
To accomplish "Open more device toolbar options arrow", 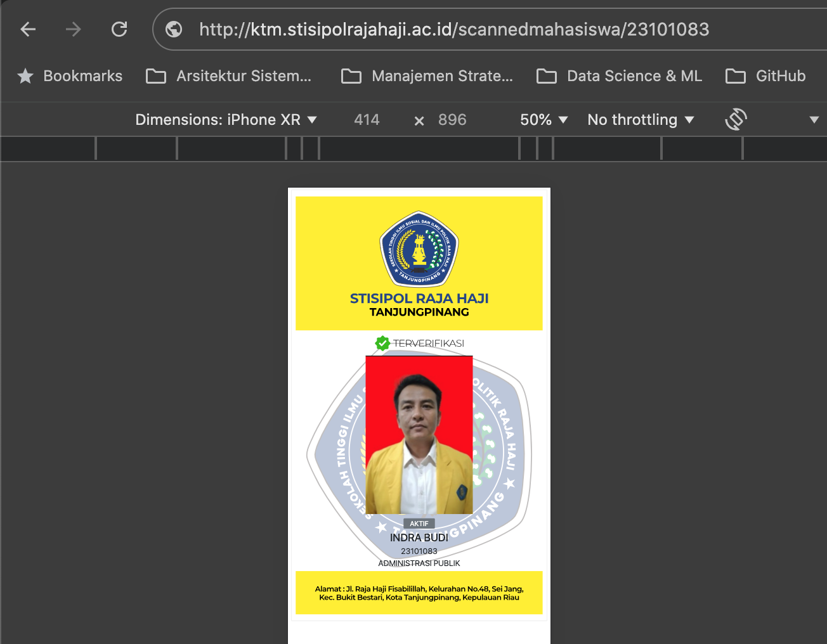I will click(x=814, y=120).
